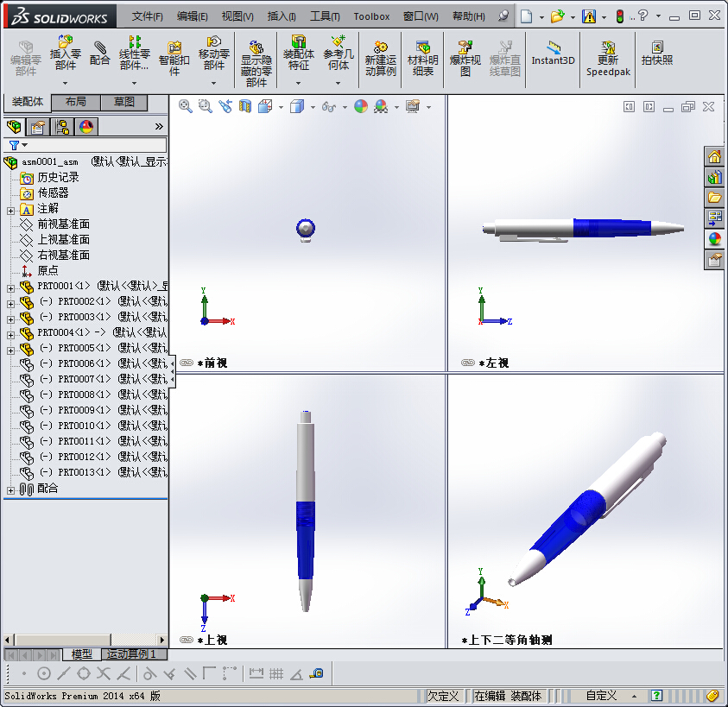Click the Insert Components (插入零部件) icon

coord(66,53)
